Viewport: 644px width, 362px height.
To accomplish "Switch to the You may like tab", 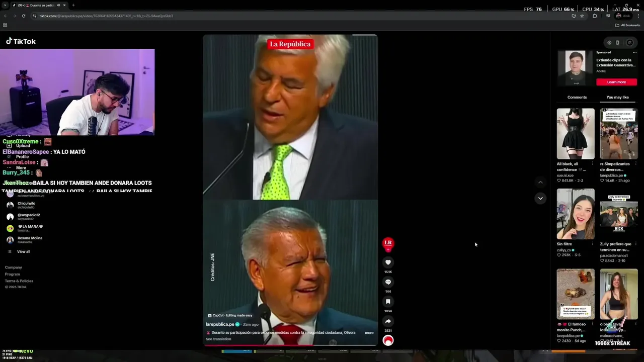I will pos(617,97).
